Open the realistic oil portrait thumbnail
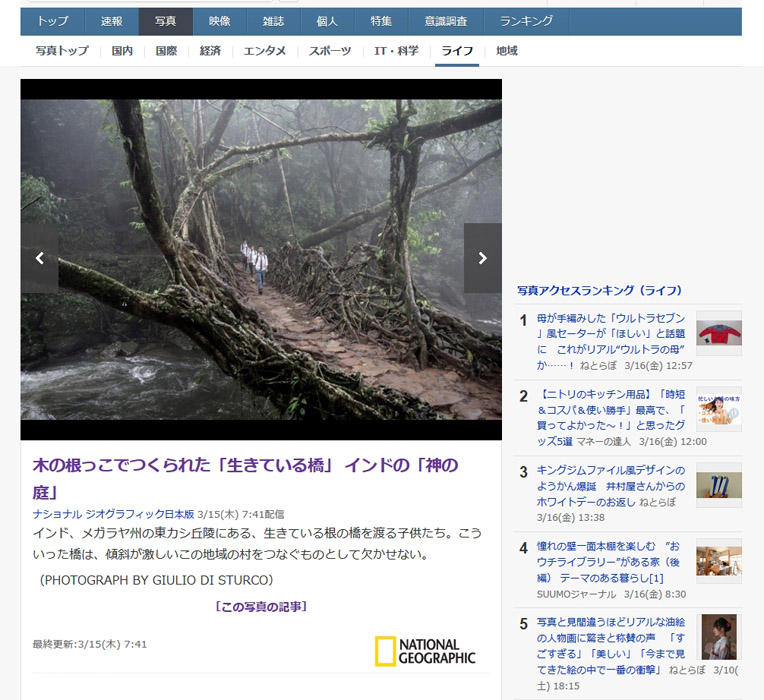Image resolution: width=764 pixels, height=700 pixels. point(718,637)
